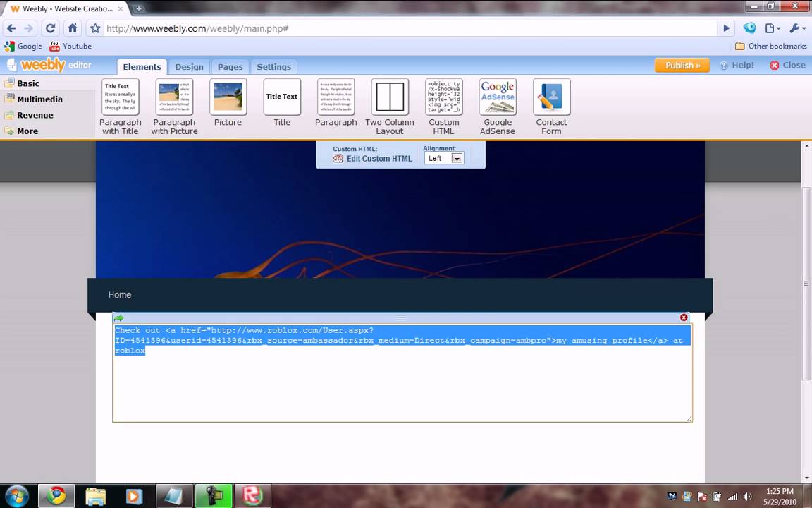Screen dimensions: 812x508
Task: Add the Google AdSense element
Action: 498,107
